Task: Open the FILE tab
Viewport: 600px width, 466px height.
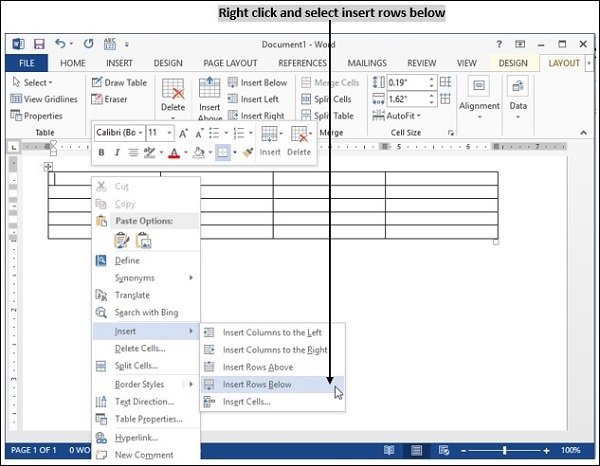Action: (x=26, y=63)
